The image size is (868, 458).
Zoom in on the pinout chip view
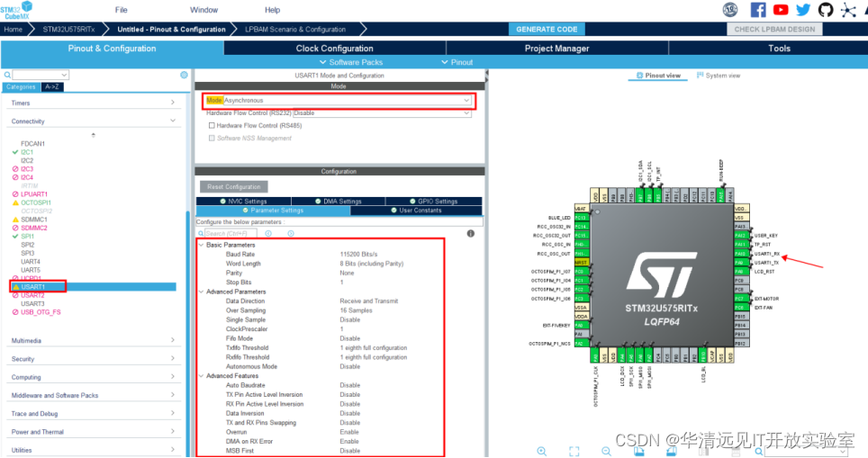click(x=541, y=452)
